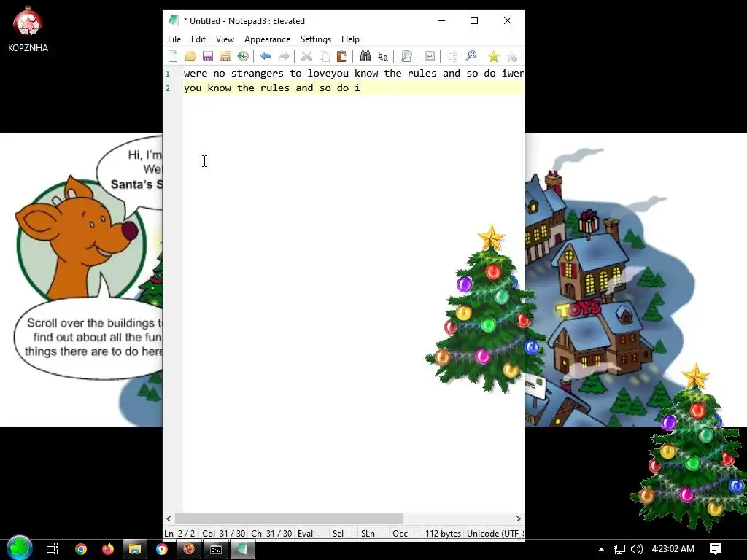The width and height of the screenshot is (747, 560).
Task: Click the horizontal scrollbar thumb
Action: 289,518
